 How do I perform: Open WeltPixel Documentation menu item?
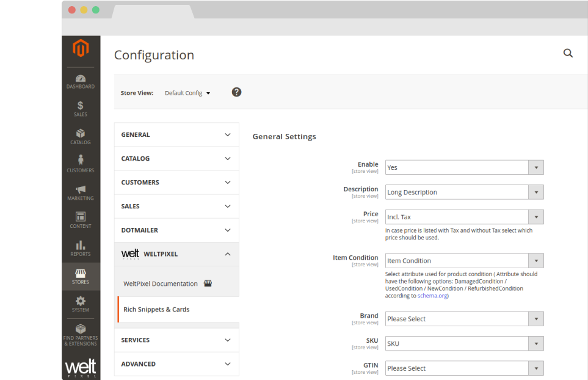coord(161,283)
